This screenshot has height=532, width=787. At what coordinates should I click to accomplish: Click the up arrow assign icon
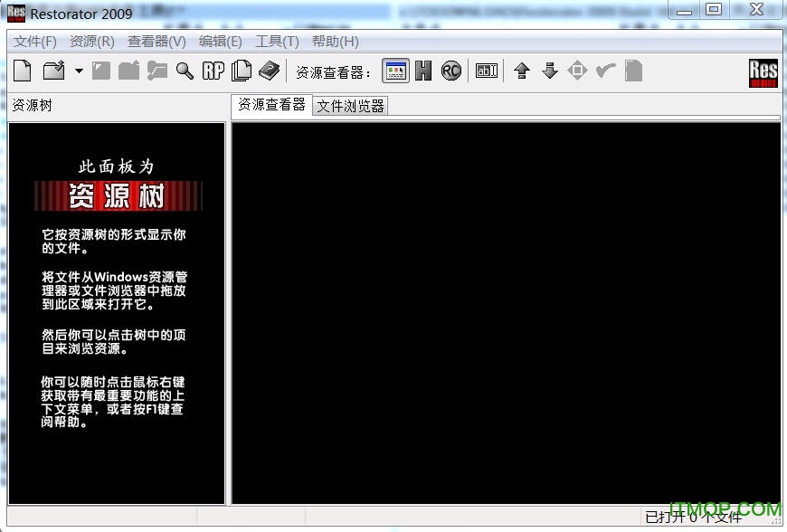[523, 71]
